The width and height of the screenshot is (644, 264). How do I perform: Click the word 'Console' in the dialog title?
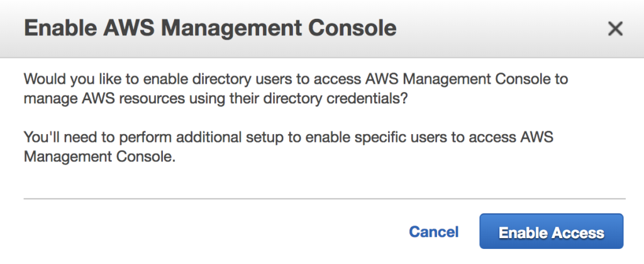pos(354,28)
